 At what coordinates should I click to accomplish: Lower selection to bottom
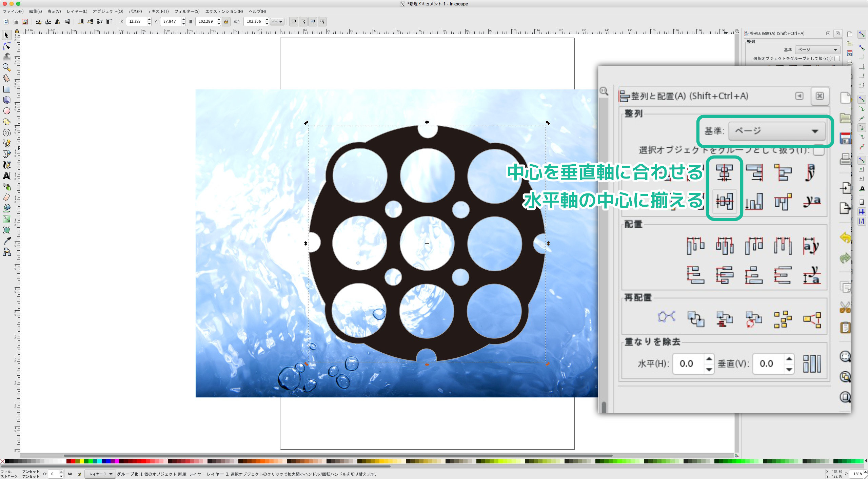pos(81,22)
